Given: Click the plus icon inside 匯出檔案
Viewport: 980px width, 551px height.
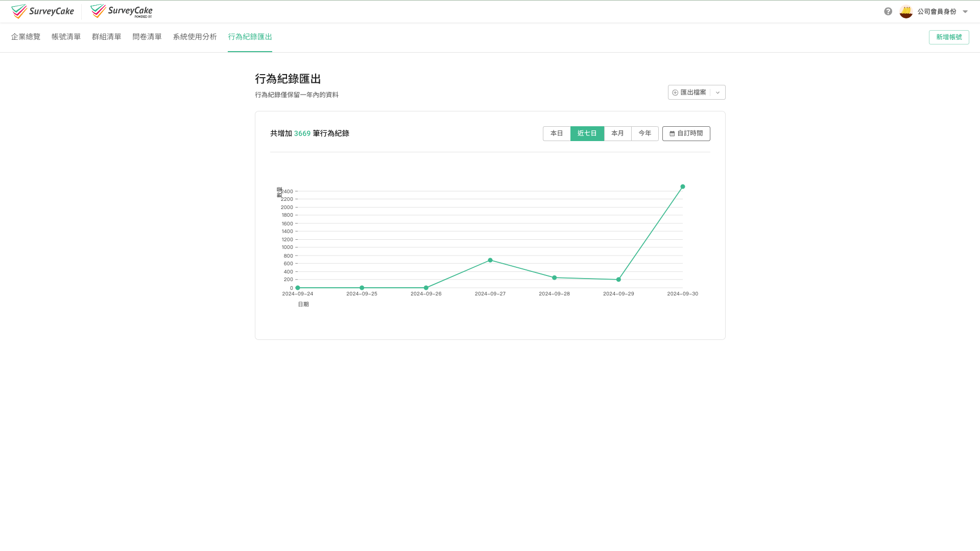Looking at the screenshot, I should tap(676, 92).
